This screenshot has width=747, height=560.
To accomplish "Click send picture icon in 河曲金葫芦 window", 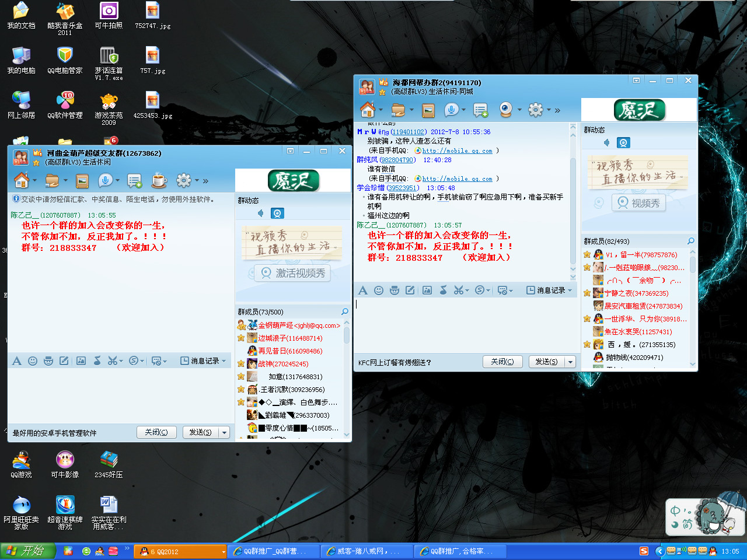I will pos(81,361).
